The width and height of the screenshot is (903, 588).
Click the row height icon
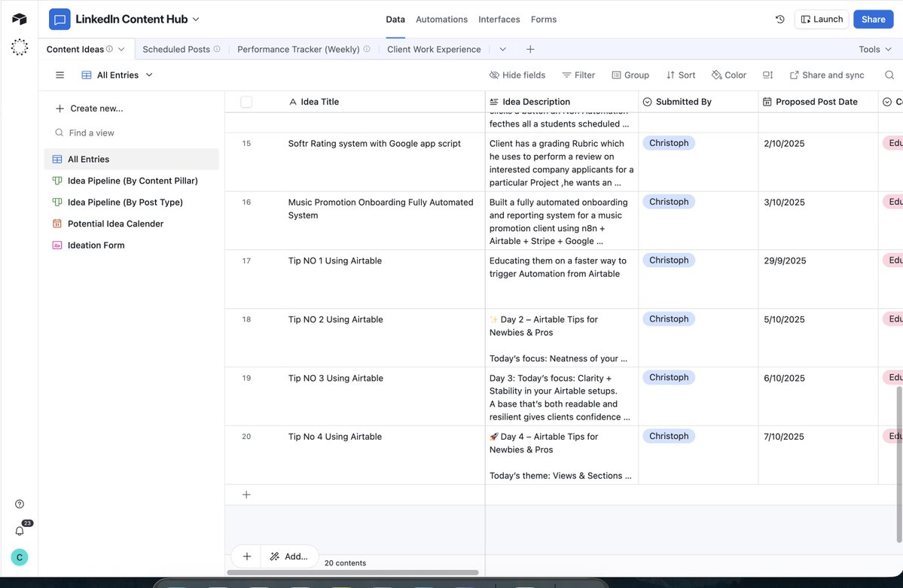[767, 75]
